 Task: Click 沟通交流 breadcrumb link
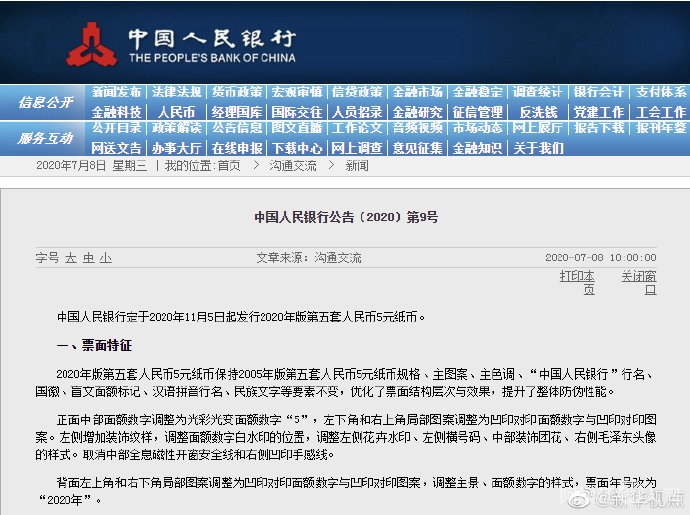292,166
